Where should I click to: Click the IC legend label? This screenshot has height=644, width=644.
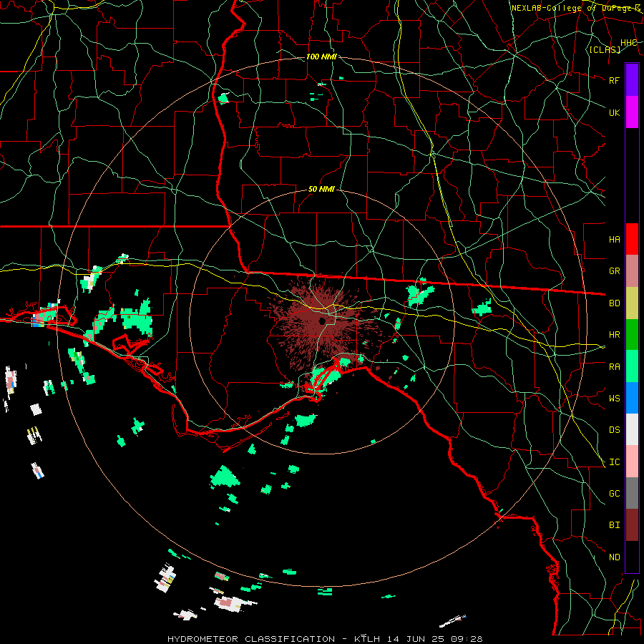click(x=614, y=462)
